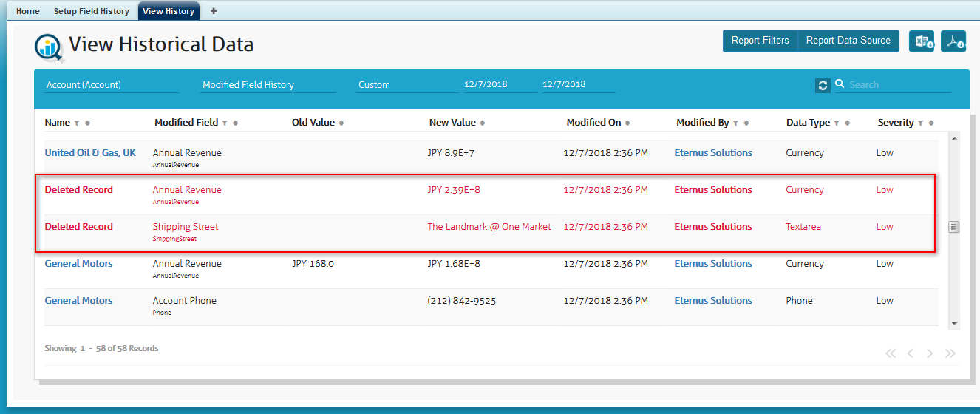Image resolution: width=980 pixels, height=414 pixels.
Task: Click the vertical scrollbar thumb of the table
Action: click(x=953, y=227)
